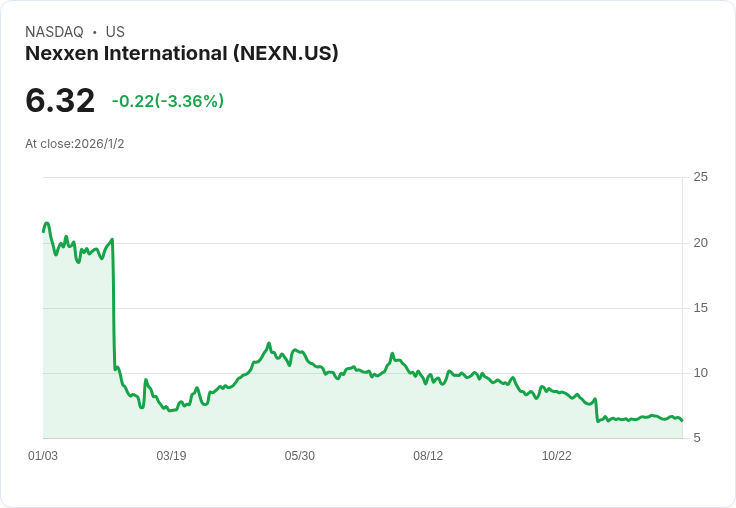Click the green shaded area under the line
Screen dimensions: 736x508
pos(300,410)
